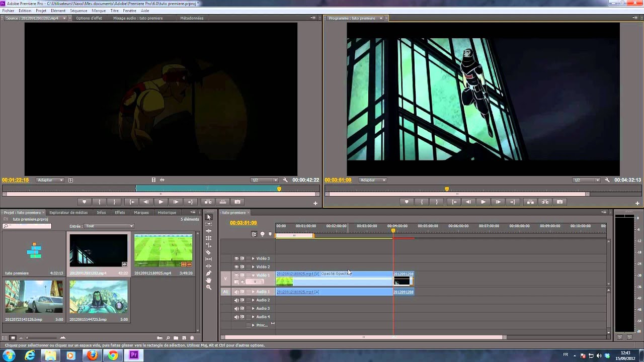
Task: Toggle visibility eye for Vidéo 3
Action: click(236, 258)
